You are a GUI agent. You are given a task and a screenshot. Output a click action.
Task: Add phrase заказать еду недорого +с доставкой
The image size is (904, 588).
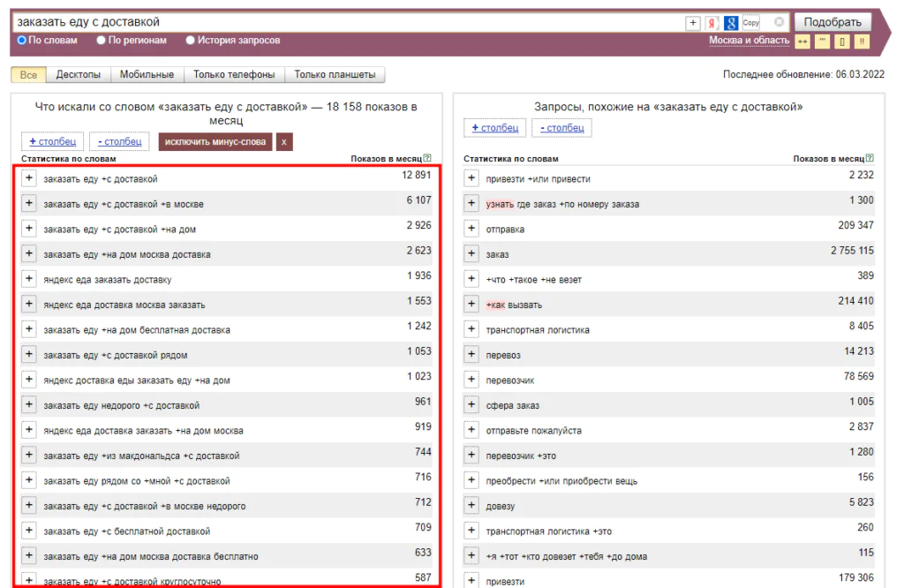click(x=29, y=404)
